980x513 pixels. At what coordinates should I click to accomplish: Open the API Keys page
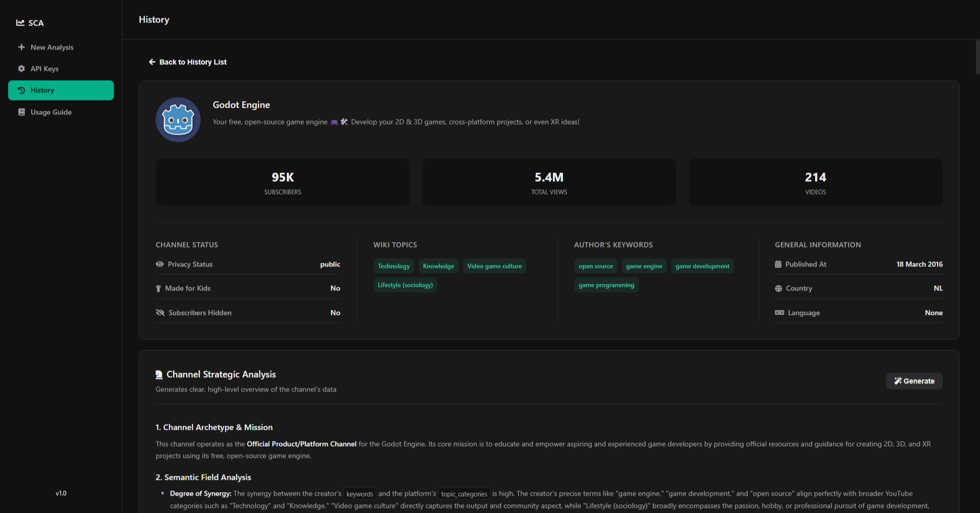pyautogui.click(x=61, y=68)
